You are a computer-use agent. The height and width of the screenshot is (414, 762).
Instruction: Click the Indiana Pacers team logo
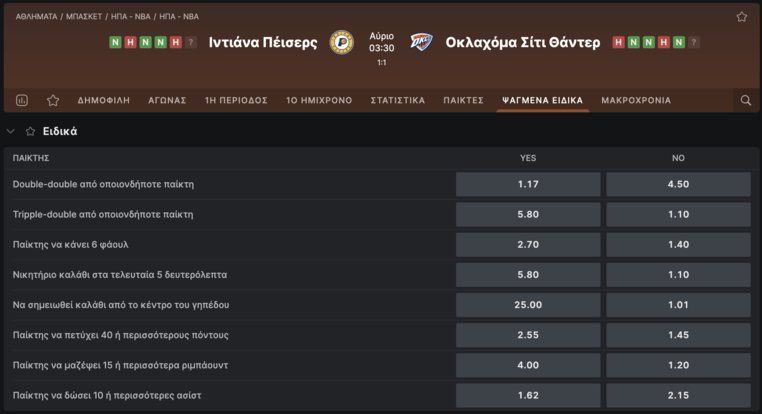(342, 42)
